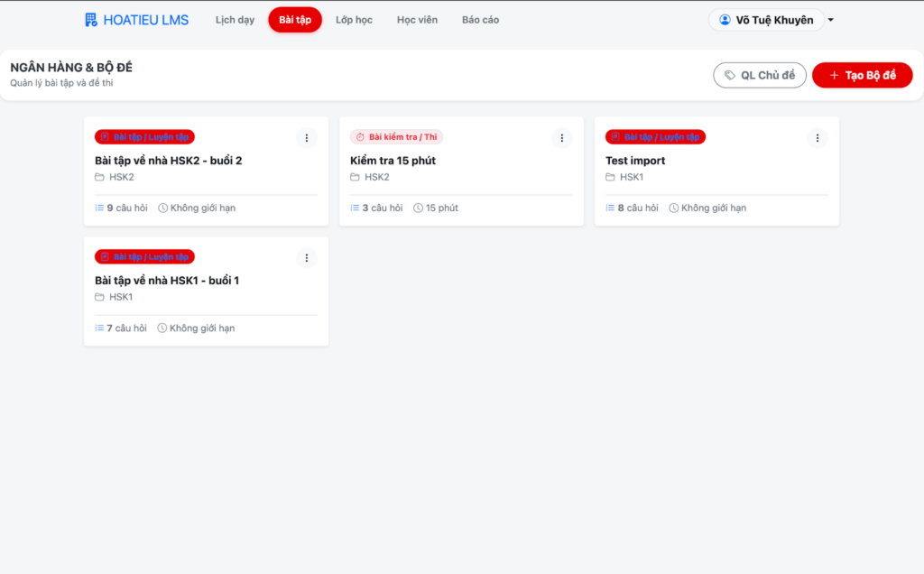Click the QL Chủ đề button
The width and height of the screenshot is (924, 574).
coord(759,75)
